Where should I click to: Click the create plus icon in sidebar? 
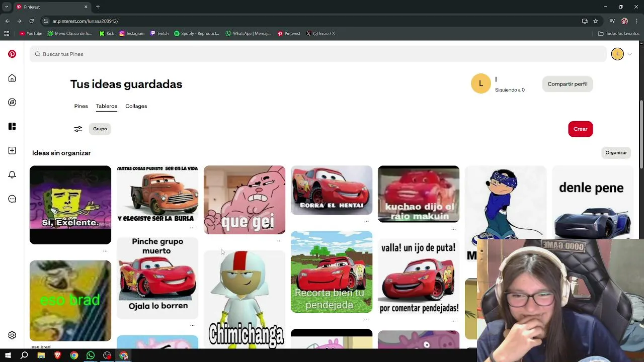(12, 150)
